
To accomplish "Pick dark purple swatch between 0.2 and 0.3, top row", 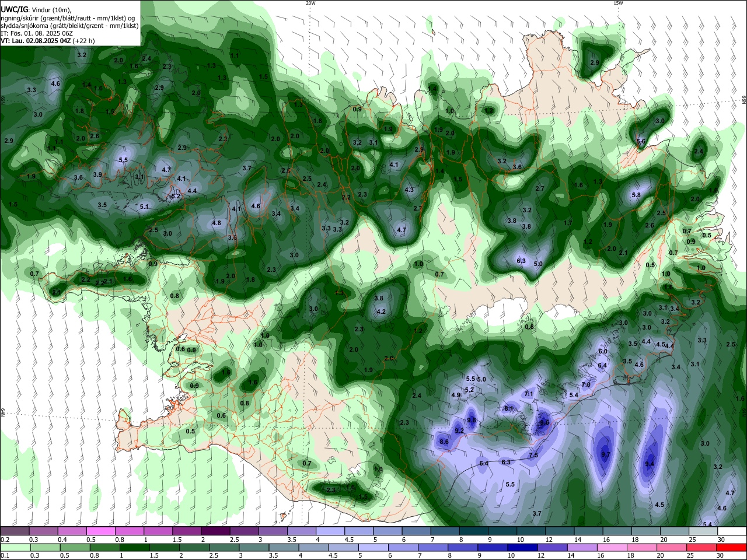I will (15, 531).
